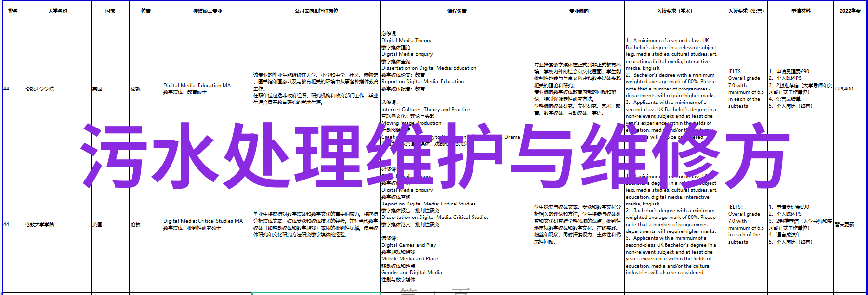Viewport: 868px width, 295px height.
Task: Select career cell starting 毕业生将获得对数字媒体
Action: (316, 224)
